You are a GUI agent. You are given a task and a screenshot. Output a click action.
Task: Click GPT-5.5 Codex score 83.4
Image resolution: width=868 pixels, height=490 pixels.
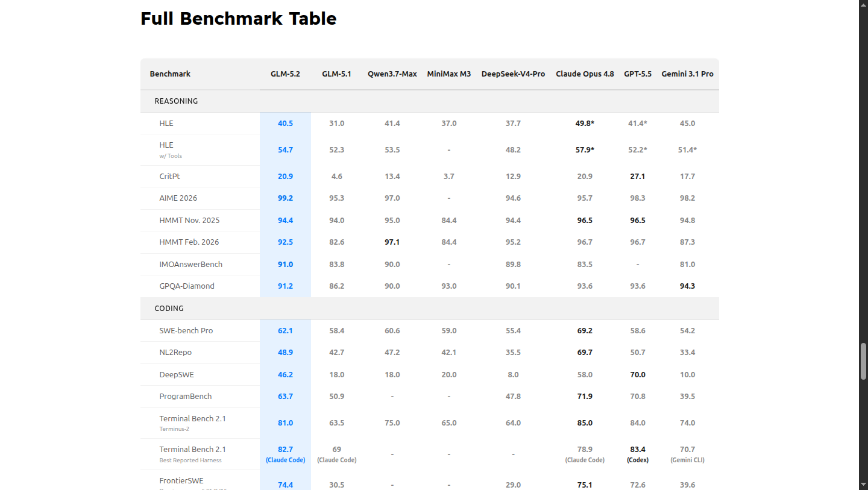pyautogui.click(x=638, y=450)
